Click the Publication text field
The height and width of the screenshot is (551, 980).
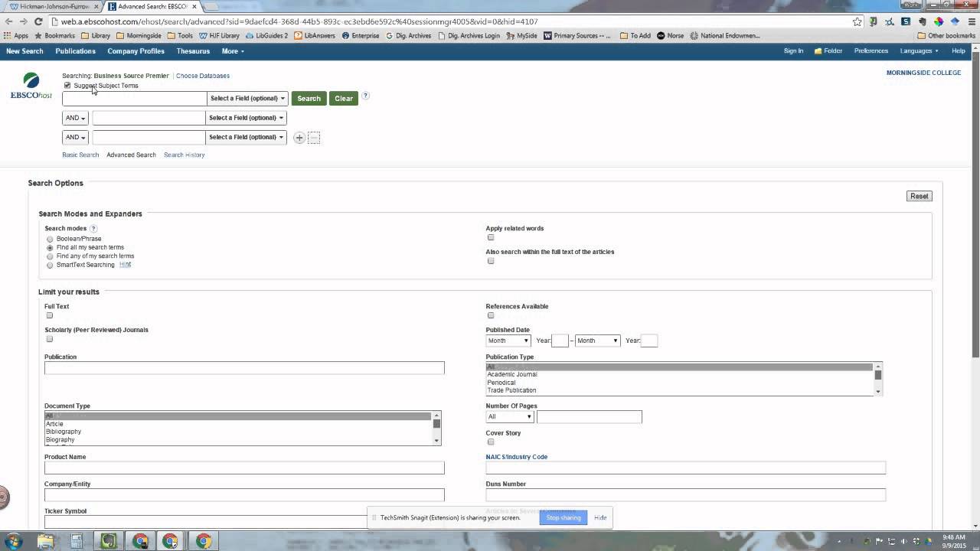coord(244,368)
